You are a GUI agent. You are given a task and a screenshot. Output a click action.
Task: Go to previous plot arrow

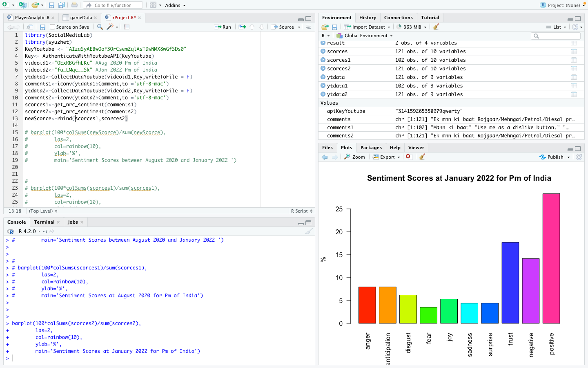pyautogui.click(x=325, y=157)
